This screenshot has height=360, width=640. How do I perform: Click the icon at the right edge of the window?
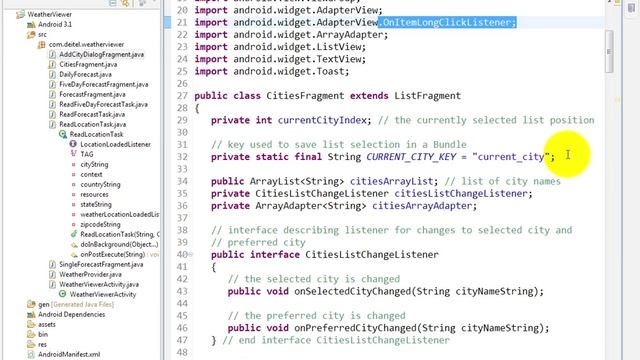pos(631,8)
